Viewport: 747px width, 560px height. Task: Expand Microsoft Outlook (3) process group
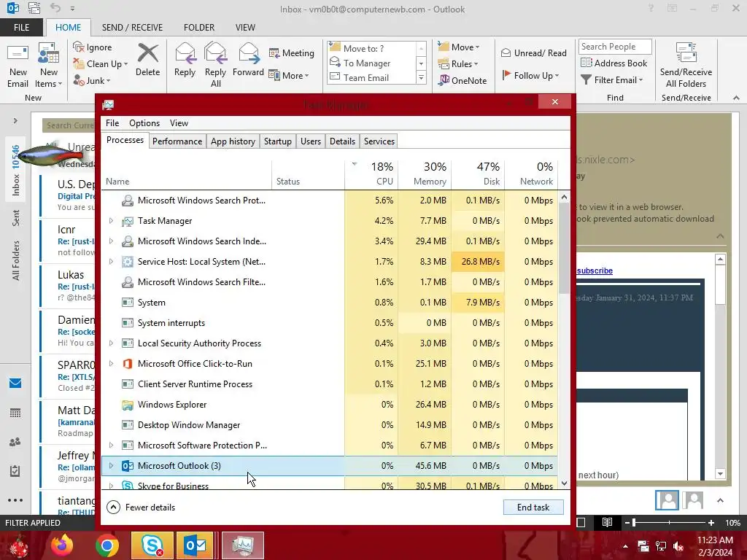coord(111,466)
